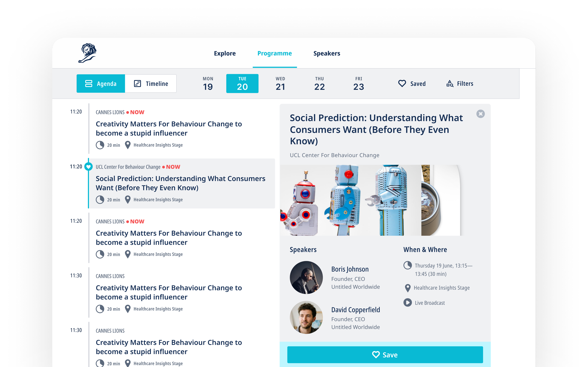Close the session detail panel
The height and width of the screenshot is (367, 588).
click(x=480, y=114)
